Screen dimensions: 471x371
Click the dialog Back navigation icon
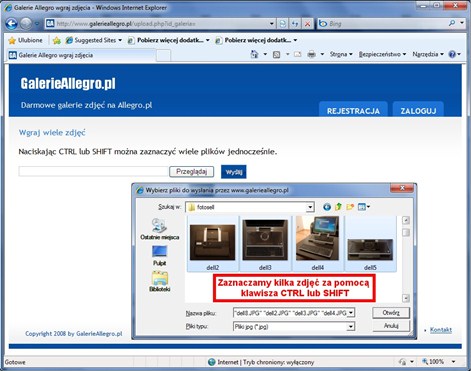click(x=327, y=207)
